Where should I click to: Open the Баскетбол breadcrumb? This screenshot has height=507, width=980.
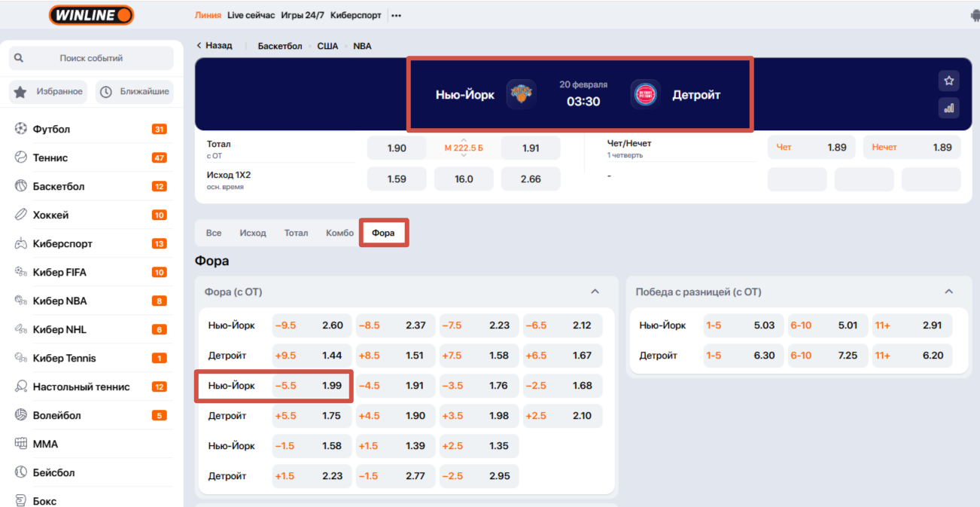click(x=280, y=46)
